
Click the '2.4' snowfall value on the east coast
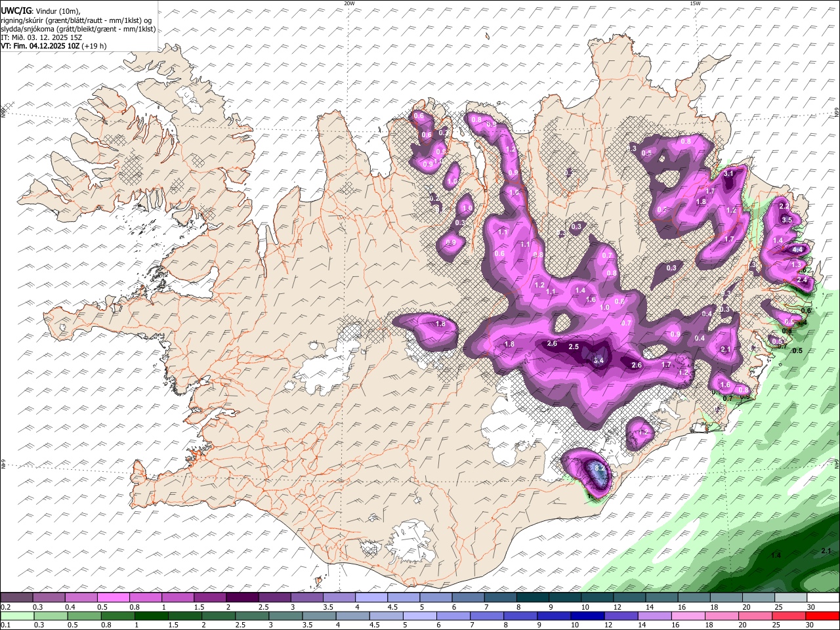click(x=801, y=280)
